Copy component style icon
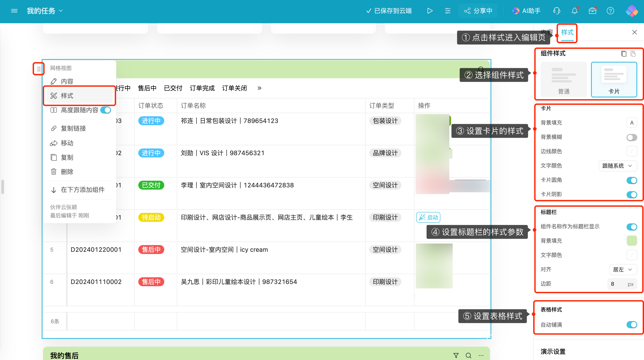Viewport: 644px width, 360px height. point(624,53)
